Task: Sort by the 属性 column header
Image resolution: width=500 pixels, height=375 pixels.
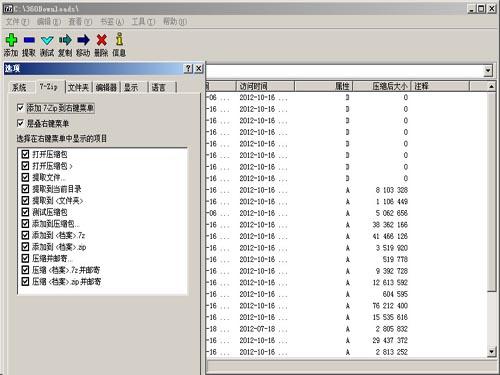Action: pos(323,86)
